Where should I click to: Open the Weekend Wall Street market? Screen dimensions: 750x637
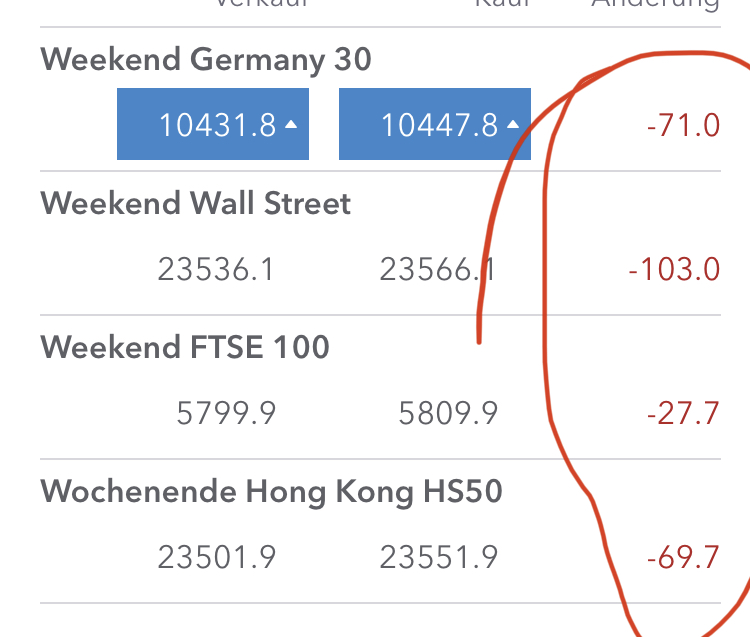pyautogui.click(x=196, y=204)
